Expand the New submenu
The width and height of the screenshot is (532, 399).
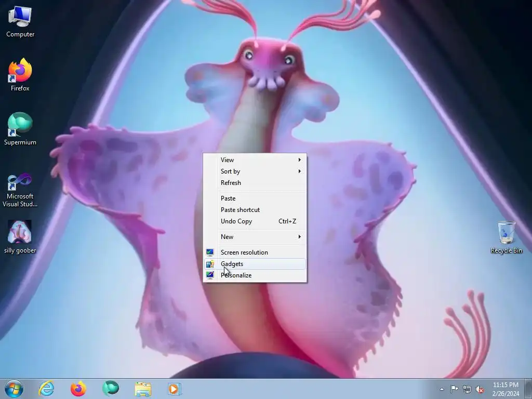(x=255, y=237)
